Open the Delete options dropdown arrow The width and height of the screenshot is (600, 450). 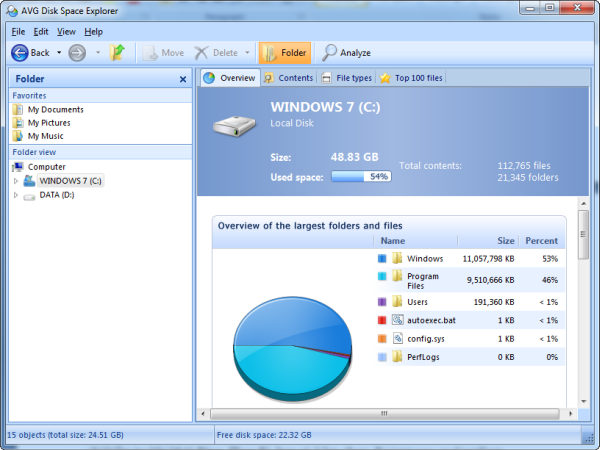click(x=247, y=52)
